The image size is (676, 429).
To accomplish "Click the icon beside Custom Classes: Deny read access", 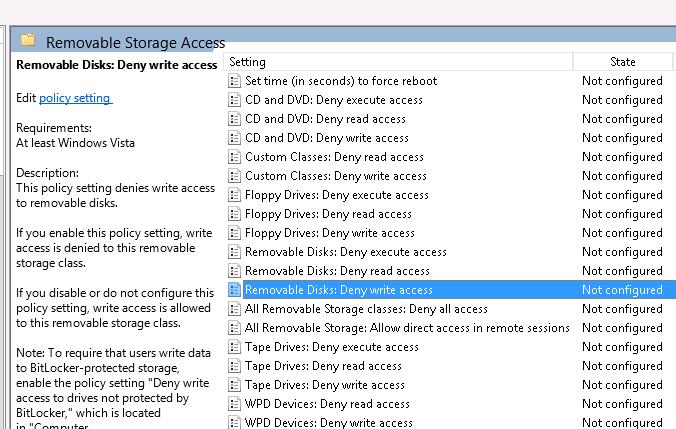I will coord(235,157).
